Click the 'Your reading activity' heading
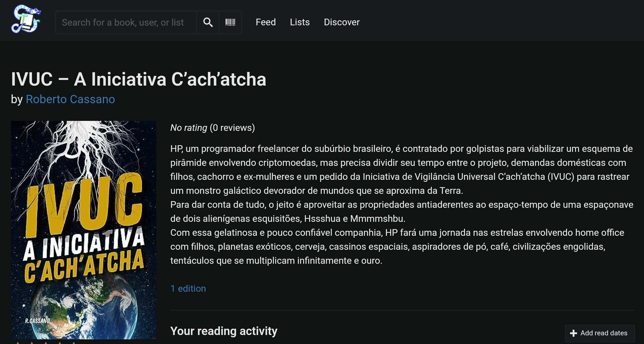 pyautogui.click(x=224, y=331)
